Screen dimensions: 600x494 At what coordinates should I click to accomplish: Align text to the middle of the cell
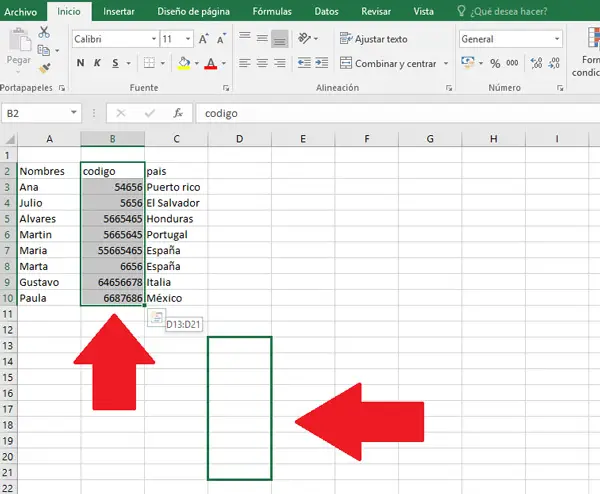pos(262,38)
